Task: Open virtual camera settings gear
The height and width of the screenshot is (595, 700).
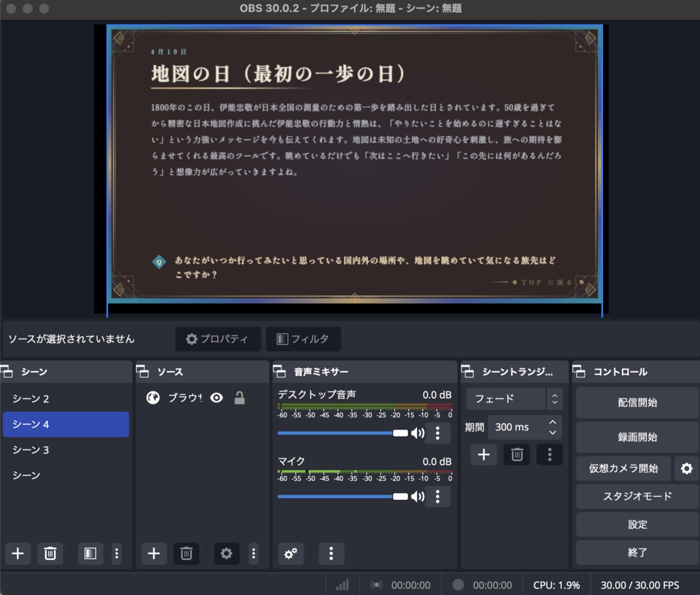Action: [x=687, y=469]
